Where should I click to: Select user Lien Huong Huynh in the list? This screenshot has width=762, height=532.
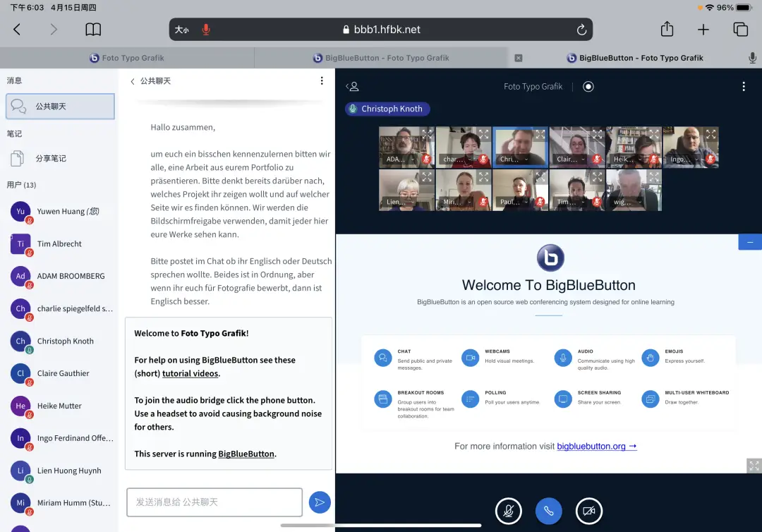(60, 471)
